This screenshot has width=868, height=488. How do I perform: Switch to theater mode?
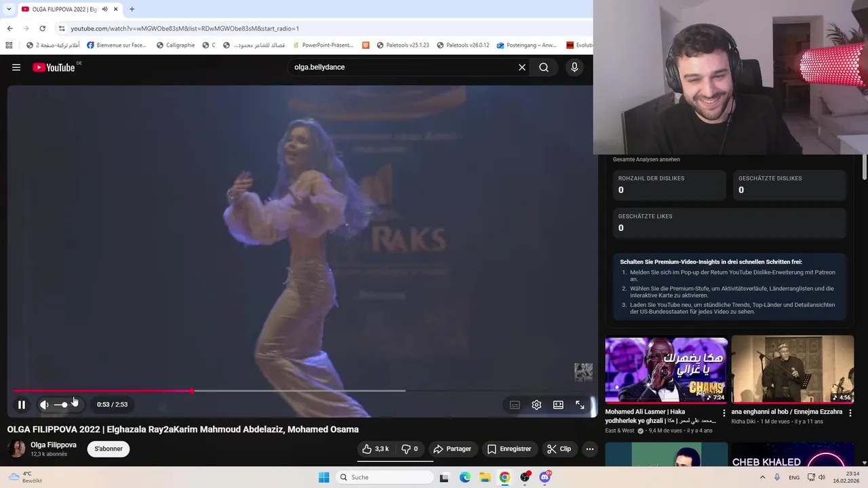point(558,405)
